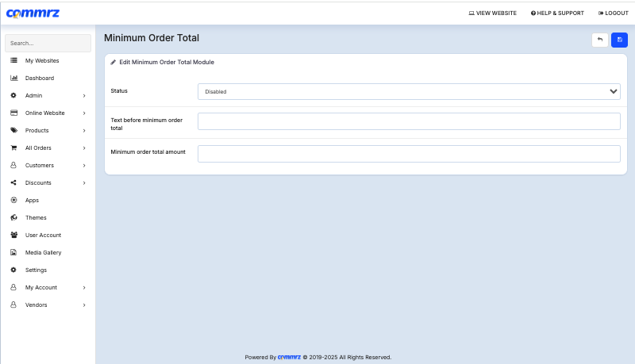The image size is (635, 364).
Task: Click the Apps icon in sidebar
Action: pyautogui.click(x=13, y=200)
